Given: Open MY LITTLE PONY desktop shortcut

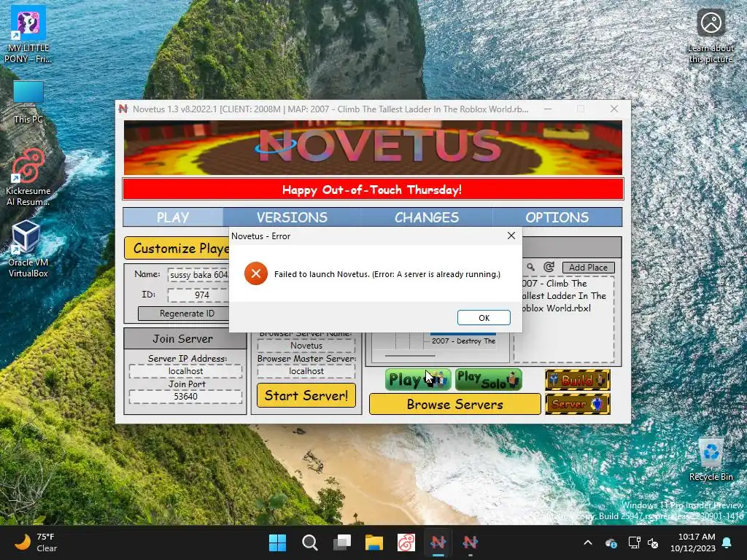Looking at the screenshot, I should (x=28, y=35).
